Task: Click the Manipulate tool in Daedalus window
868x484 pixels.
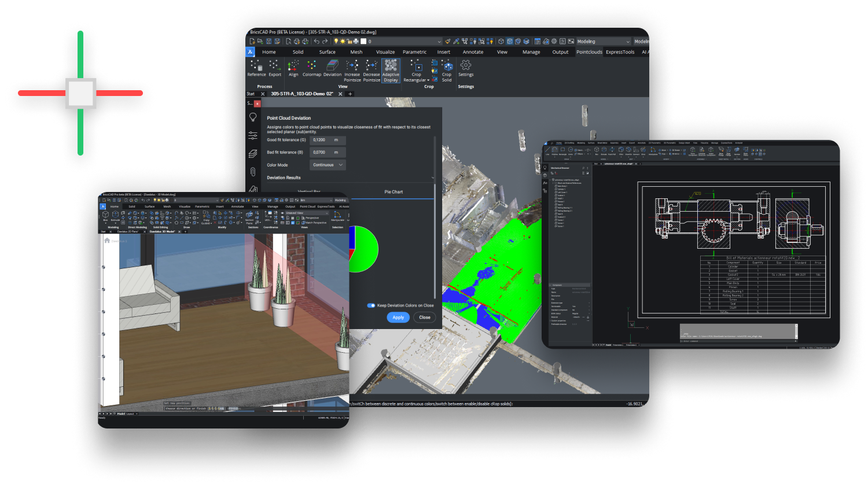Action: pos(337,216)
